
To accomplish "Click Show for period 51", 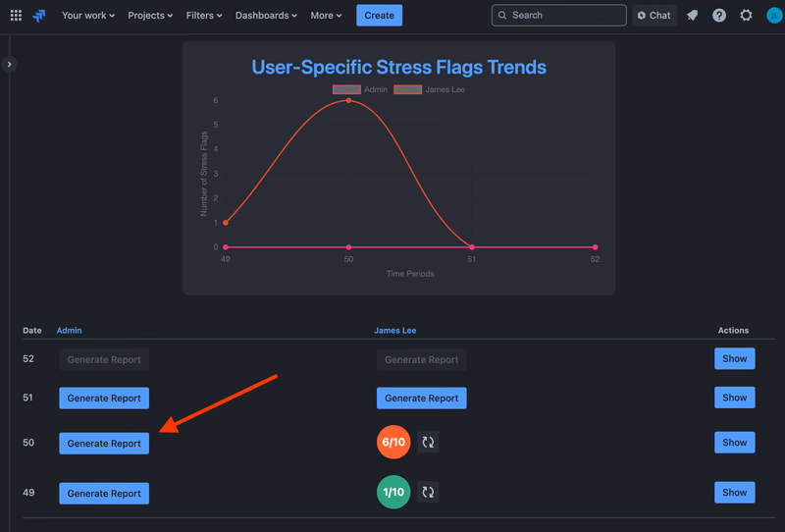I will 734,398.
